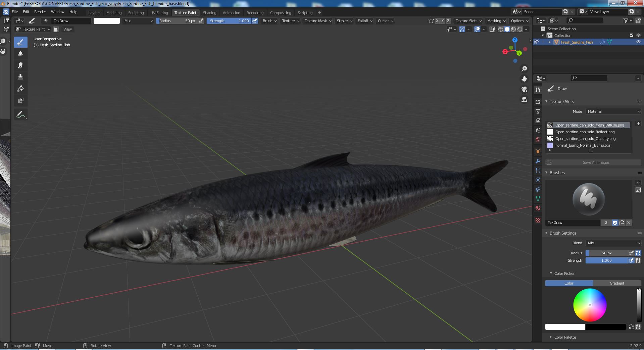This screenshot has width=644, height=350.
Task: Select the Annotate tool
Action: coord(20,114)
